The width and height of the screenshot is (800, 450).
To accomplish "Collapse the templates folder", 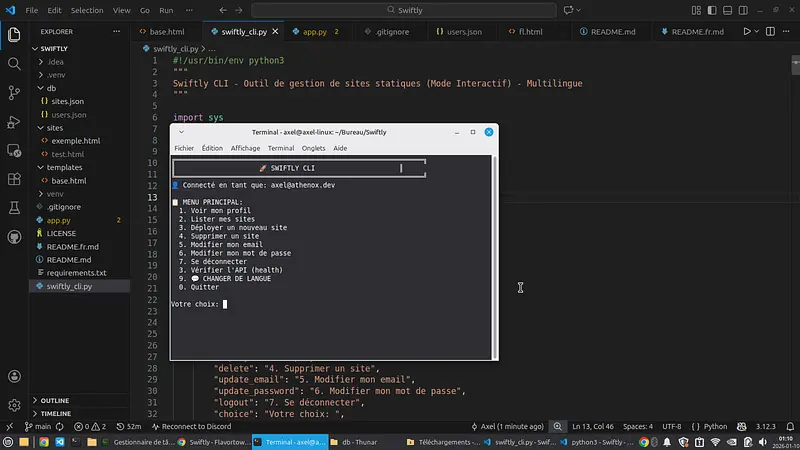I will pyautogui.click(x=64, y=168).
